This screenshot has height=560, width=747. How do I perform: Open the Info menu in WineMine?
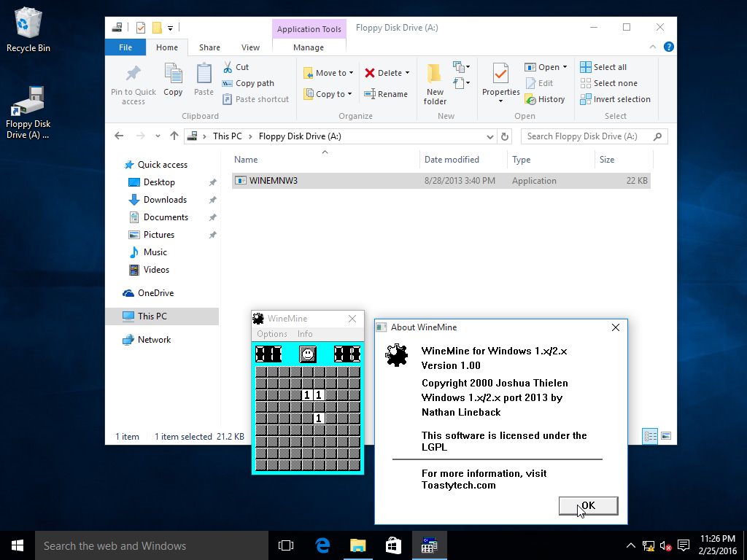coord(305,334)
